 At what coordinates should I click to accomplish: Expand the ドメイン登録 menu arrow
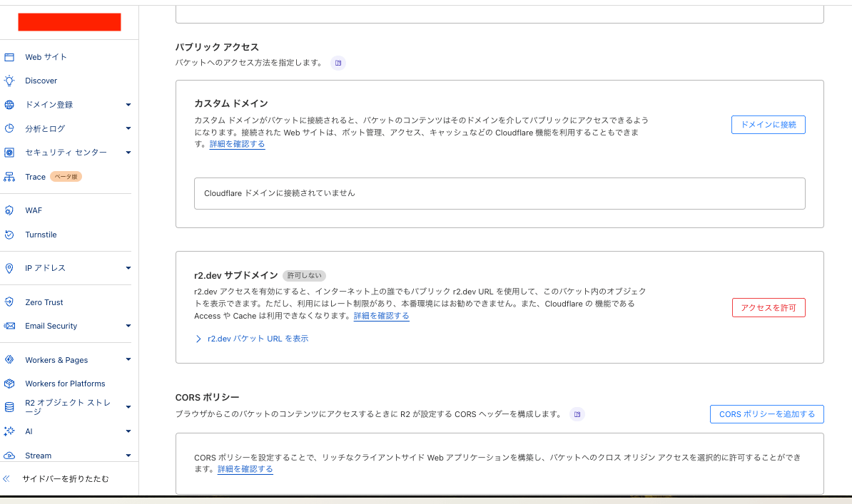[x=128, y=105]
